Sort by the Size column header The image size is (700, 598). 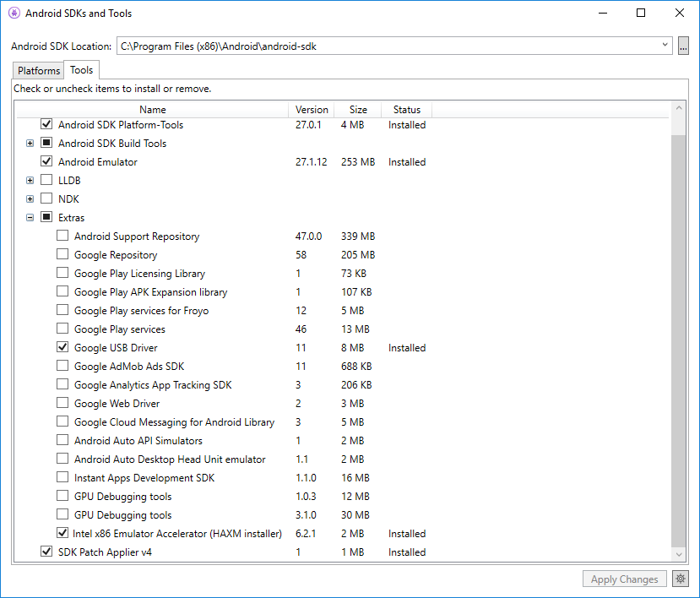(358, 110)
